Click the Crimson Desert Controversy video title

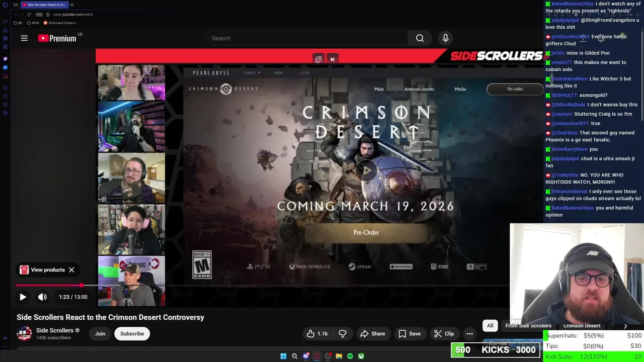[110, 317]
